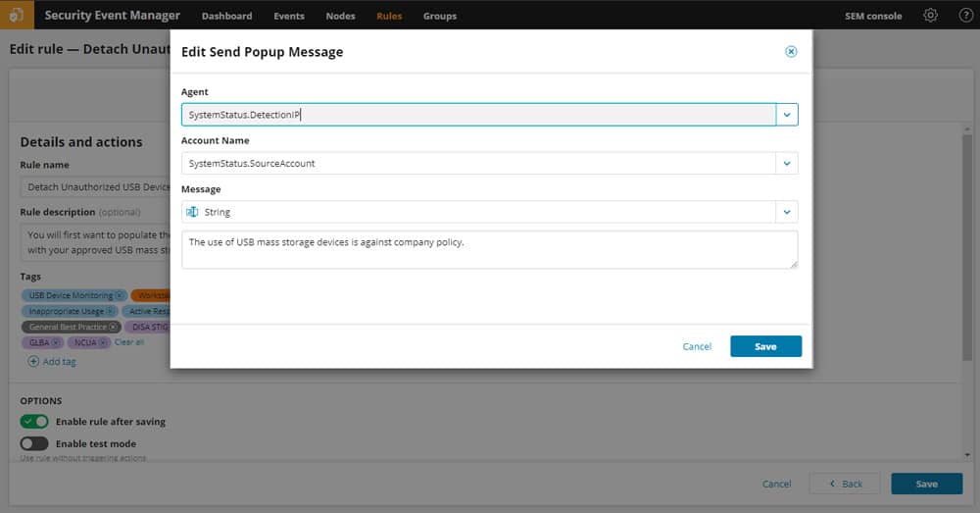This screenshot has width=980, height=513.
Task: Click Save in the popup dialog
Action: pyautogui.click(x=765, y=346)
